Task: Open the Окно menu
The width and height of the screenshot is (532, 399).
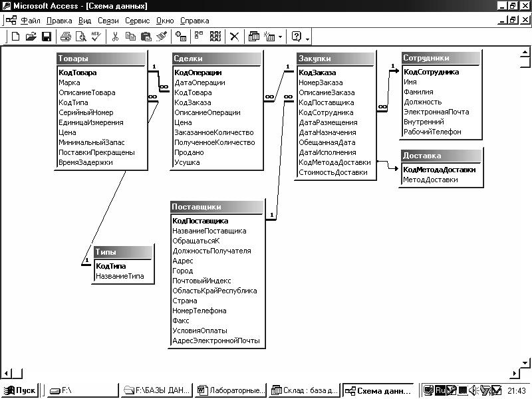Action: (165, 21)
